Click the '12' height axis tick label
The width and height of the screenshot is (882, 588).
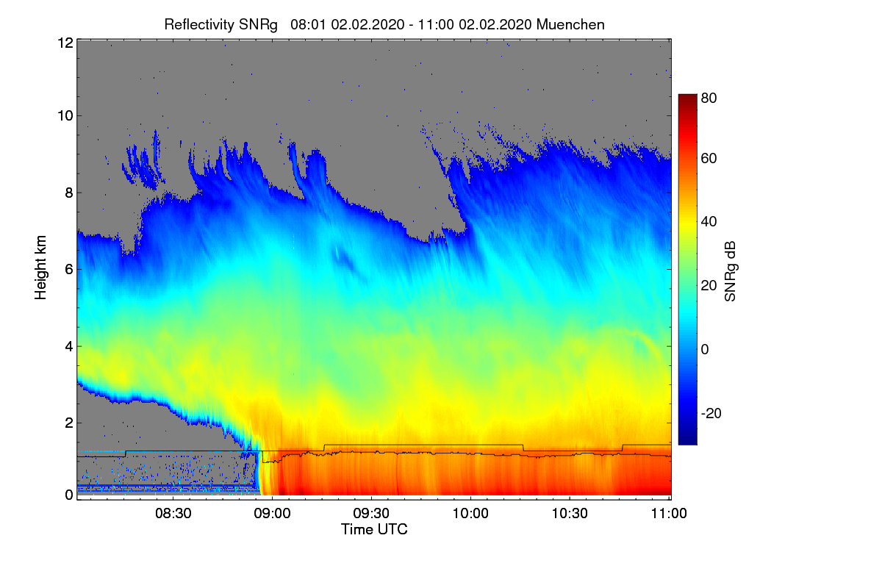click(64, 43)
